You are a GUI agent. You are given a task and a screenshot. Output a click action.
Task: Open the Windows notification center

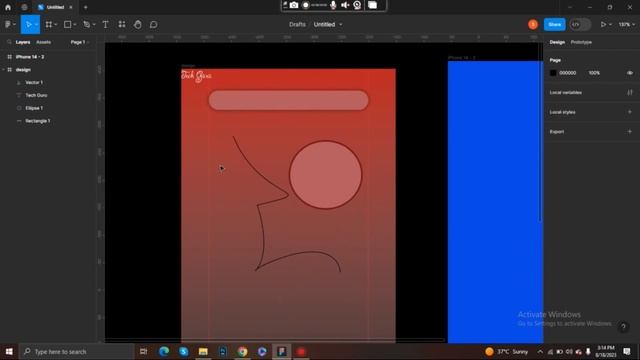tap(627, 351)
